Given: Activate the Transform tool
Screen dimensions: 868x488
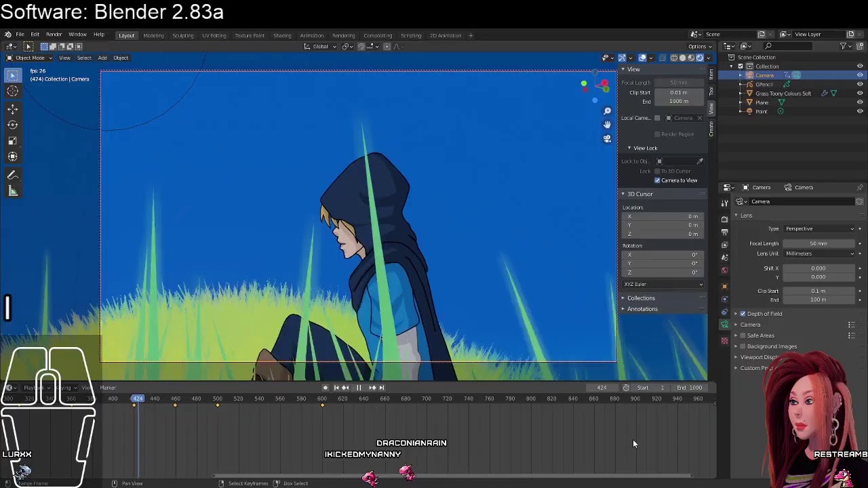Looking at the screenshot, I should coord(12,157).
